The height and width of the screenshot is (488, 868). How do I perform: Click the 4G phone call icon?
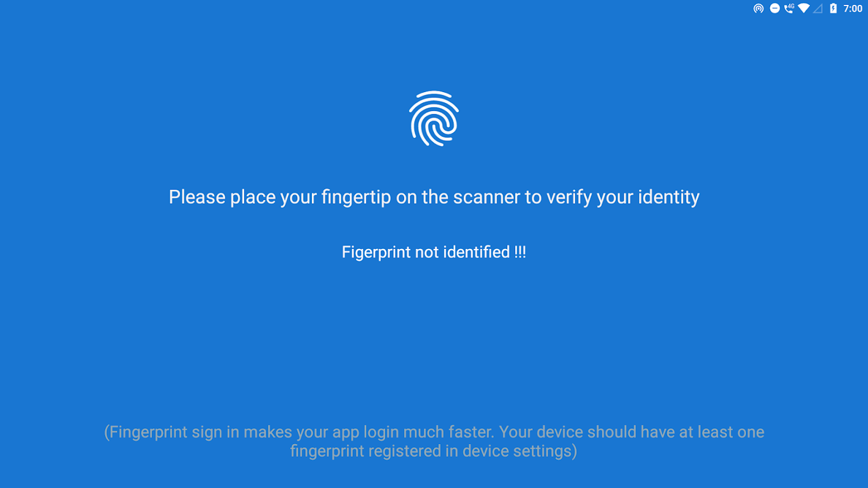[x=789, y=9]
